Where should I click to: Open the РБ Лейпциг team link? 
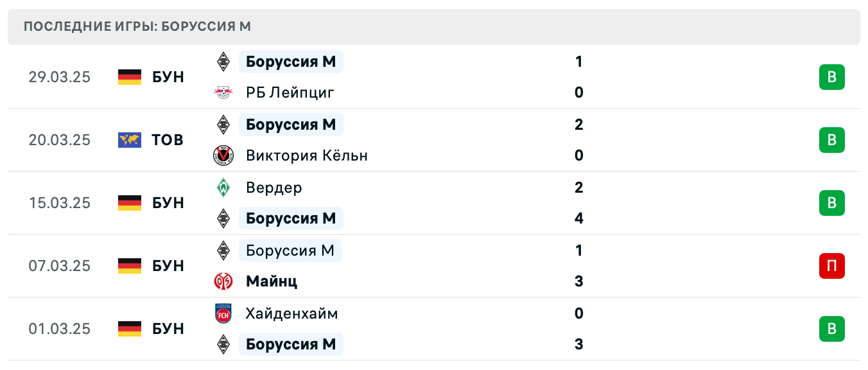coord(290,92)
